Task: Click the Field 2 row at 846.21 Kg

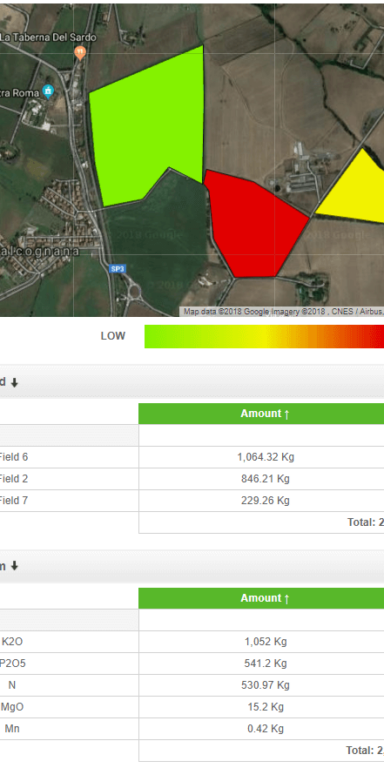Action: 192,479
